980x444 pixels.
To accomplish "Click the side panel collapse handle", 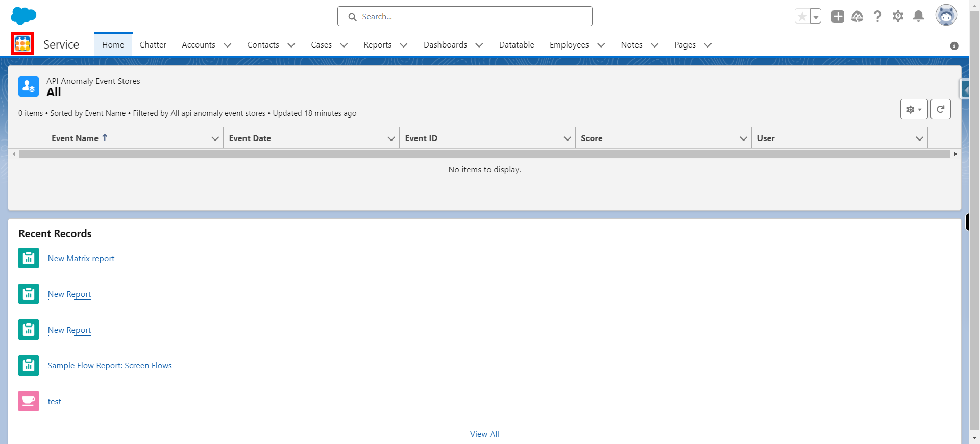I will point(965,89).
